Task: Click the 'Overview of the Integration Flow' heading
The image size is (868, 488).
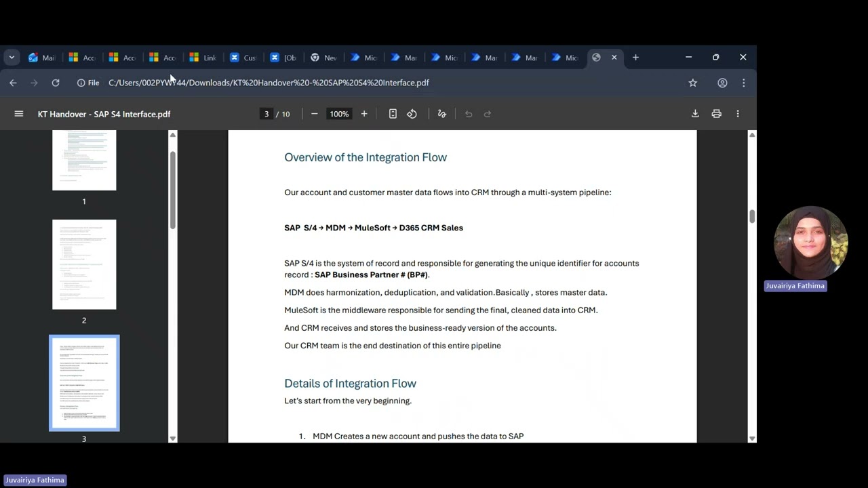Action: 366,157
